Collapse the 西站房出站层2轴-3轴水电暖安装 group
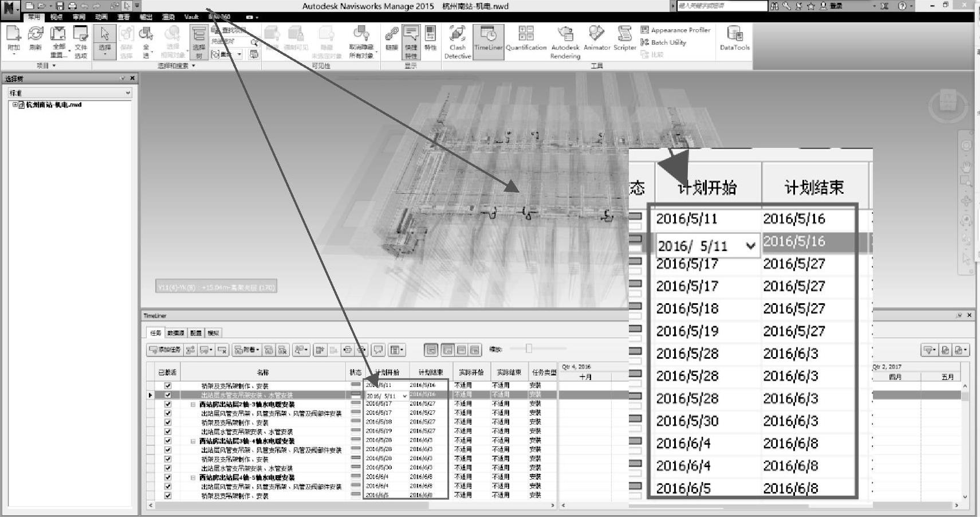Viewport: 980px width, 517px height. point(193,404)
